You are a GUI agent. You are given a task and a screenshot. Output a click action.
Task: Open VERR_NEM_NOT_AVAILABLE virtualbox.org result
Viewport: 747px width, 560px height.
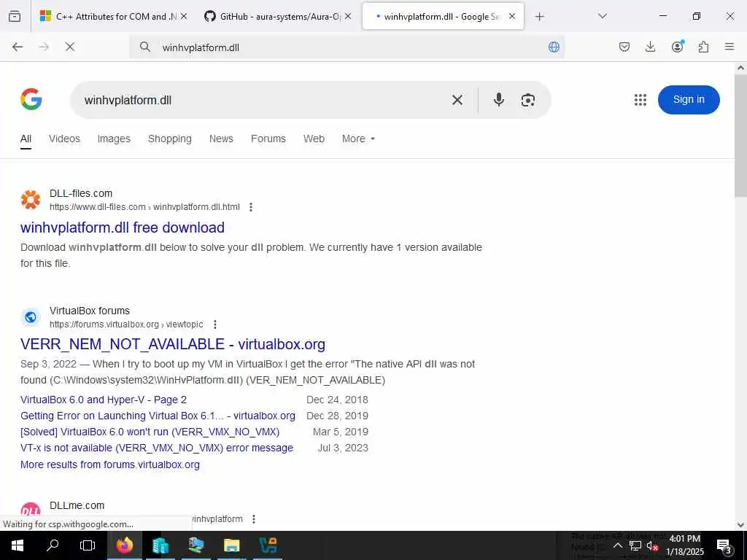point(173,344)
